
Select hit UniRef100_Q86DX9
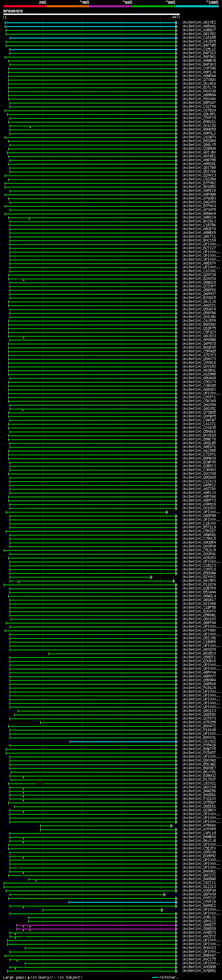tap(199, 929)
